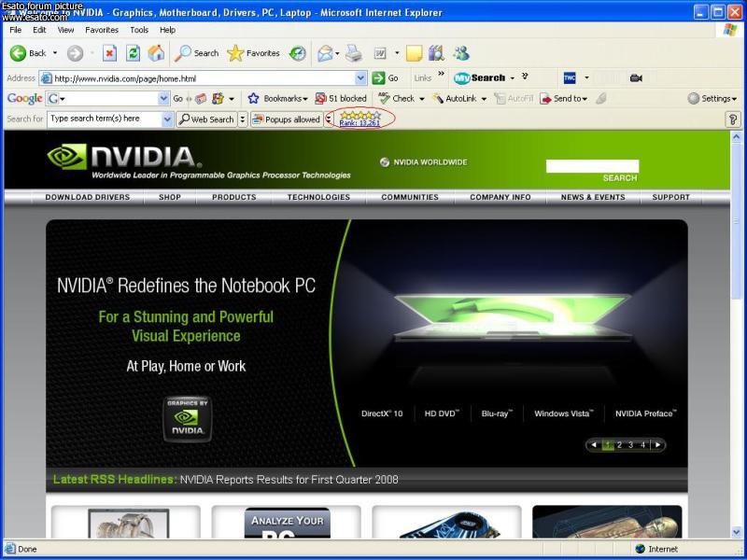Go back with the green Back arrow
The height and width of the screenshot is (560, 747).
point(28,53)
